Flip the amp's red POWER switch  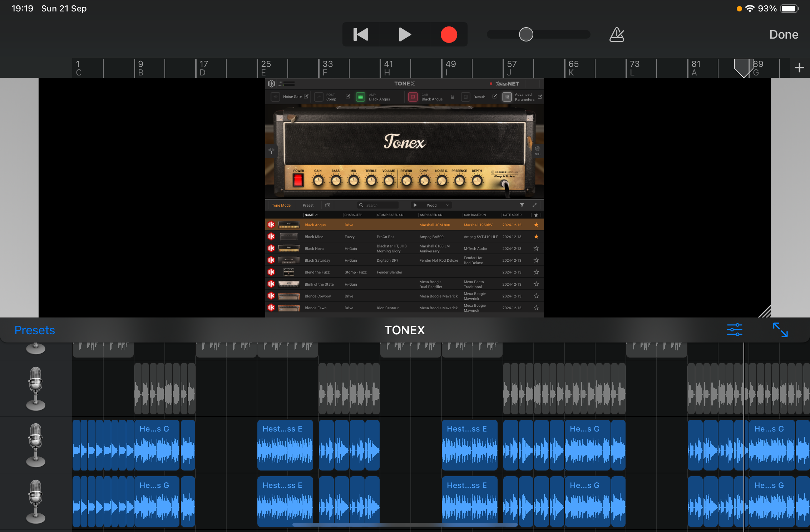tap(298, 180)
